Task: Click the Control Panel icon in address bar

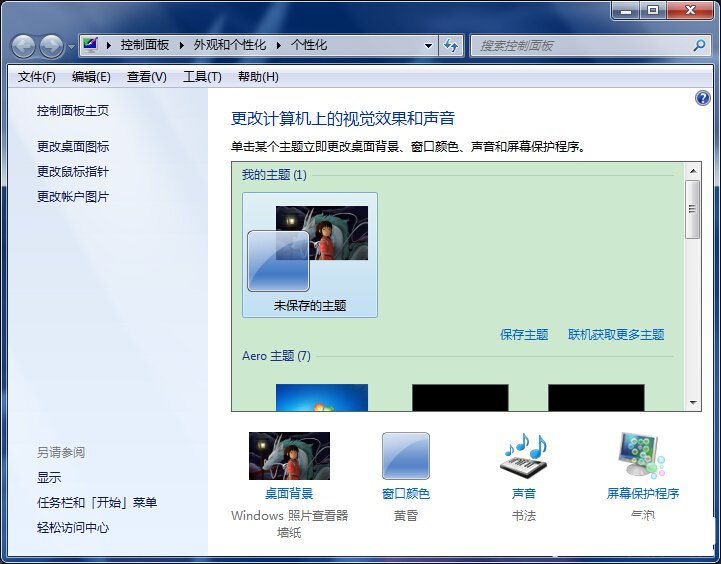Action: 90,45
